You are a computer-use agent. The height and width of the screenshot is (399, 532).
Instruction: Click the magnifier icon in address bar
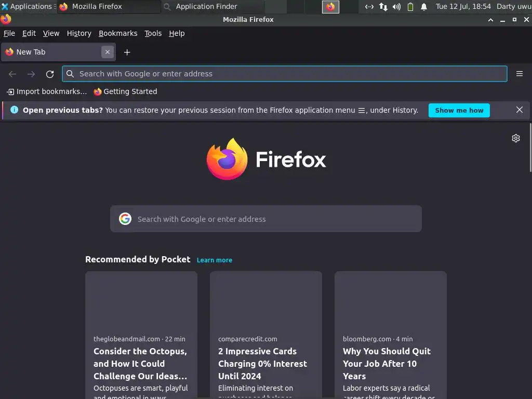coord(70,74)
